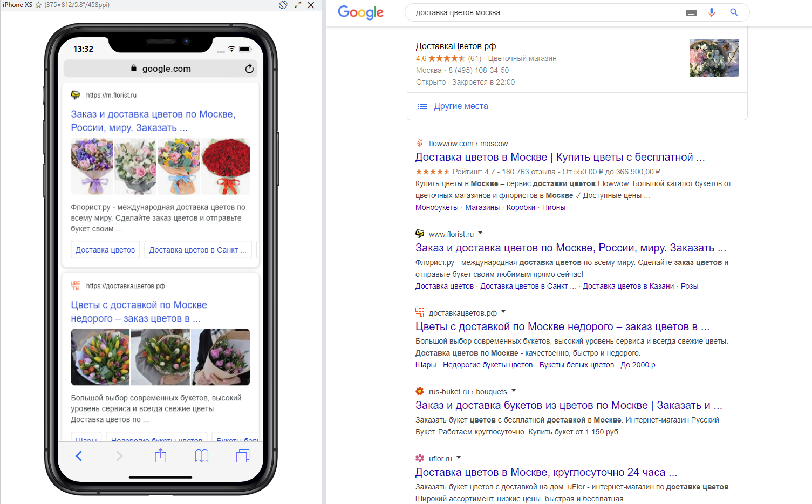Open the Магазины sitelink

tap(482, 207)
